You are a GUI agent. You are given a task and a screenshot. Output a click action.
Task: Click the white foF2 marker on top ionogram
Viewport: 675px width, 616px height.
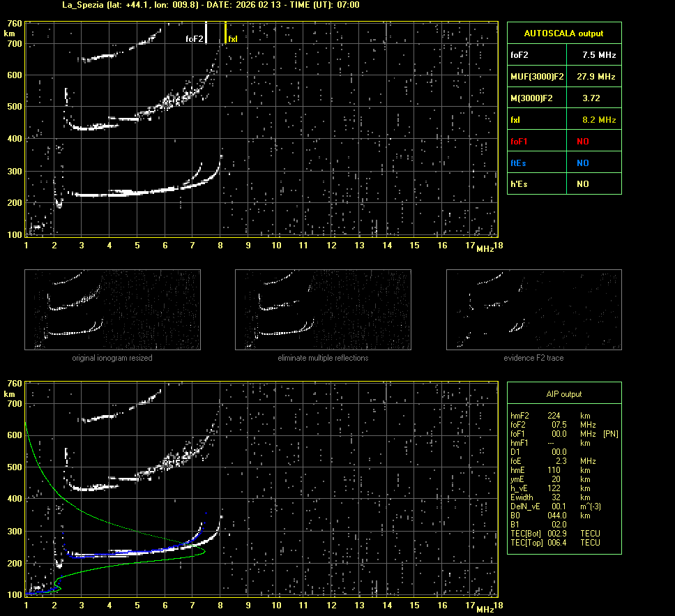pos(206,32)
